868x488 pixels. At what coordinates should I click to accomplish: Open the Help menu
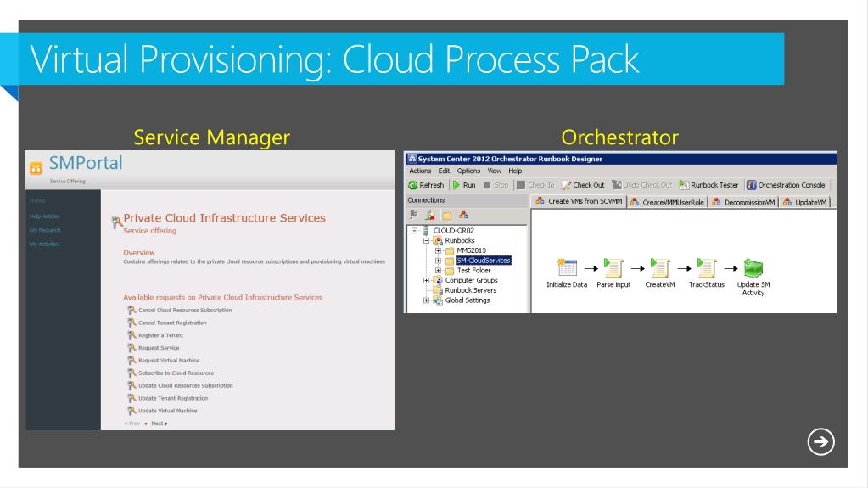coord(515,171)
